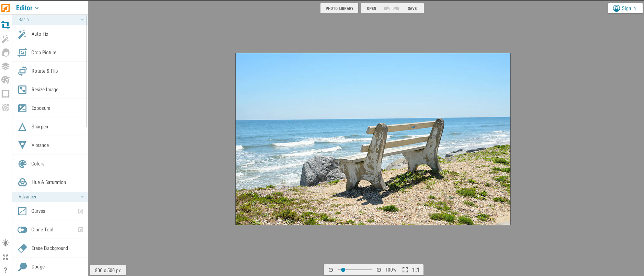
Task: Toggle fit-to-screen view in zoom bar
Action: pos(405,270)
